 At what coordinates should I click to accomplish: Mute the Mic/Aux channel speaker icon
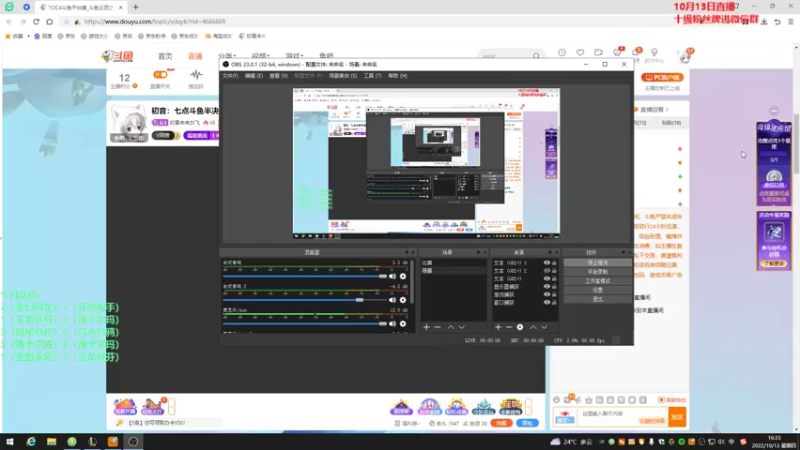pos(392,323)
